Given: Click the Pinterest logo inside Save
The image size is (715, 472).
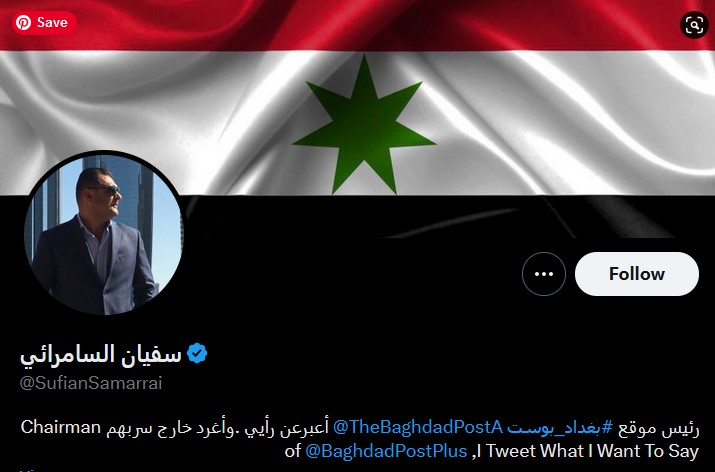Looking at the screenshot, I should coord(23,23).
